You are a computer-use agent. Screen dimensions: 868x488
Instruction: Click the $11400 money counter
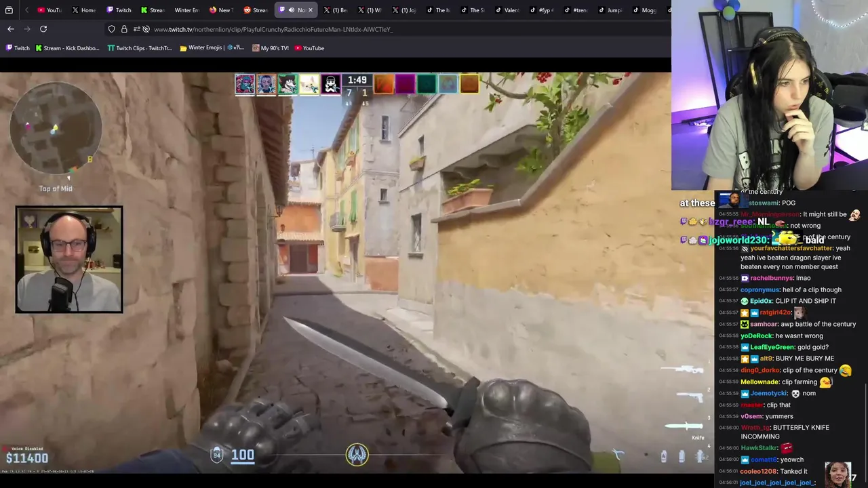click(27, 459)
